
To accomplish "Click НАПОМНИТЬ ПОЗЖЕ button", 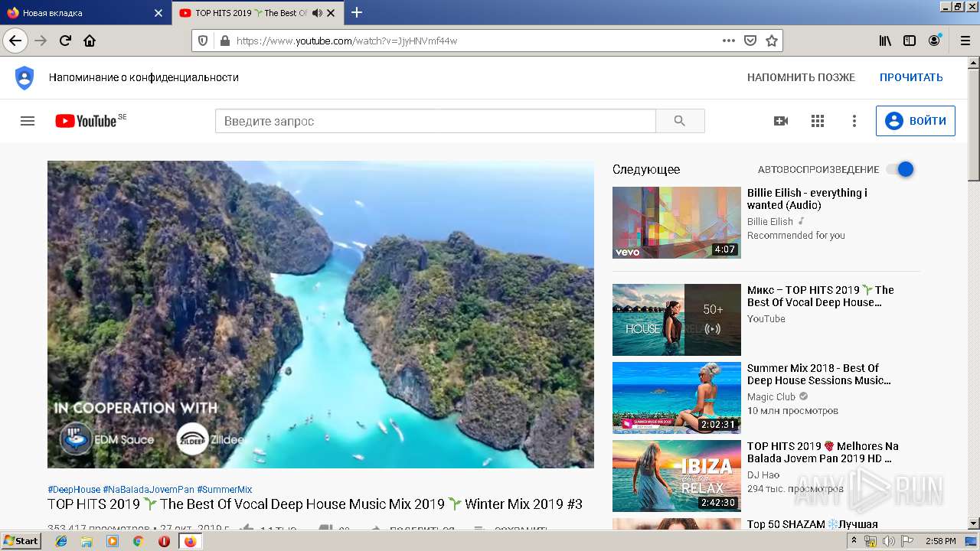I will [x=801, y=77].
